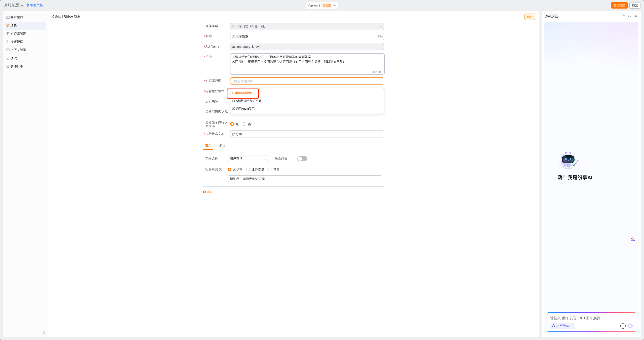Select the 业务变量 data source radio
The image size is (644, 340).
[x=248, y=170]
